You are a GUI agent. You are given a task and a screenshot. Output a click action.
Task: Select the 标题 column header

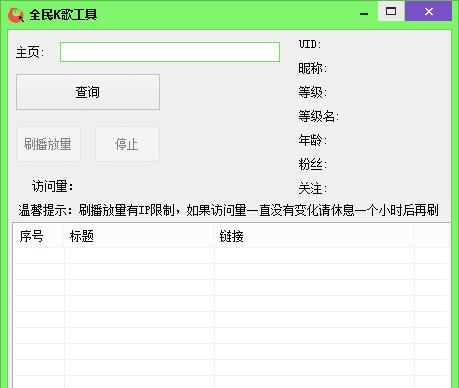pos(139,236)
